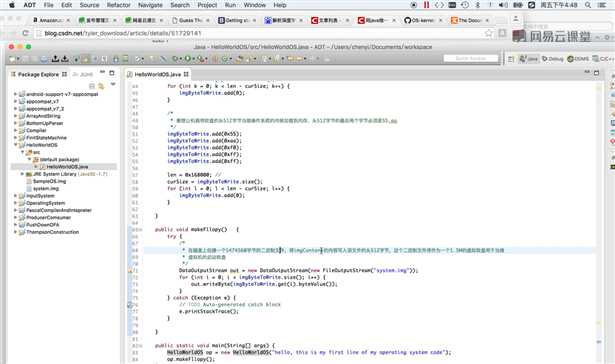Switch to the DDMS perspective
The image size is (615, 364).
578,59
